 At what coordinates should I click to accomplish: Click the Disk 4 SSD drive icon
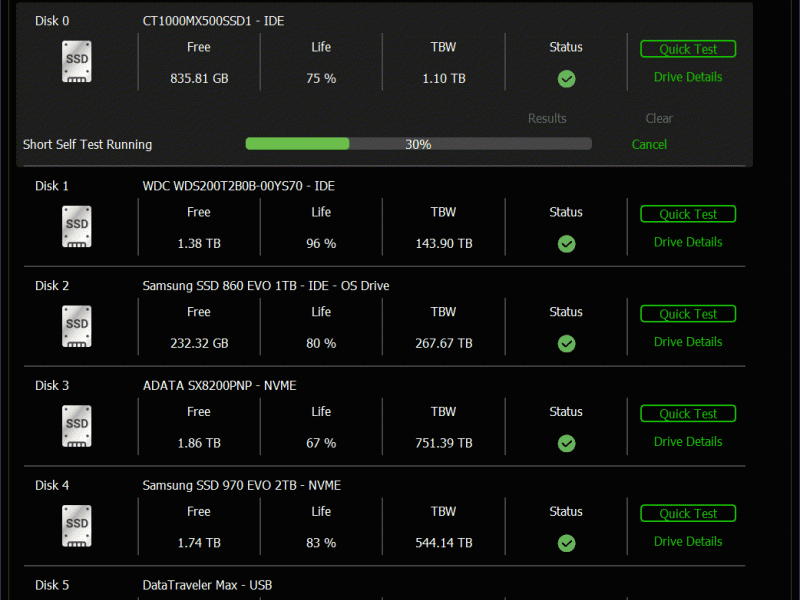coord(77,526)
